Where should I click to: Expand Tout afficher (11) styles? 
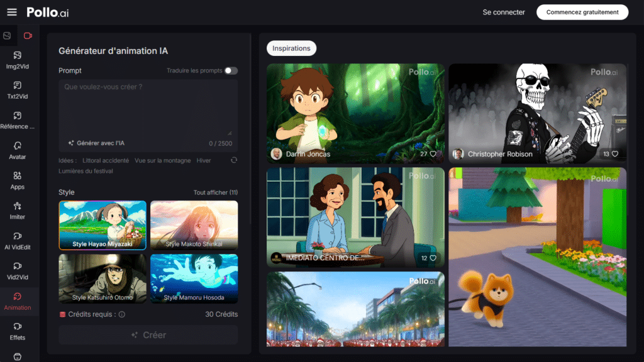pyautogui.click(x=216, y=192)
